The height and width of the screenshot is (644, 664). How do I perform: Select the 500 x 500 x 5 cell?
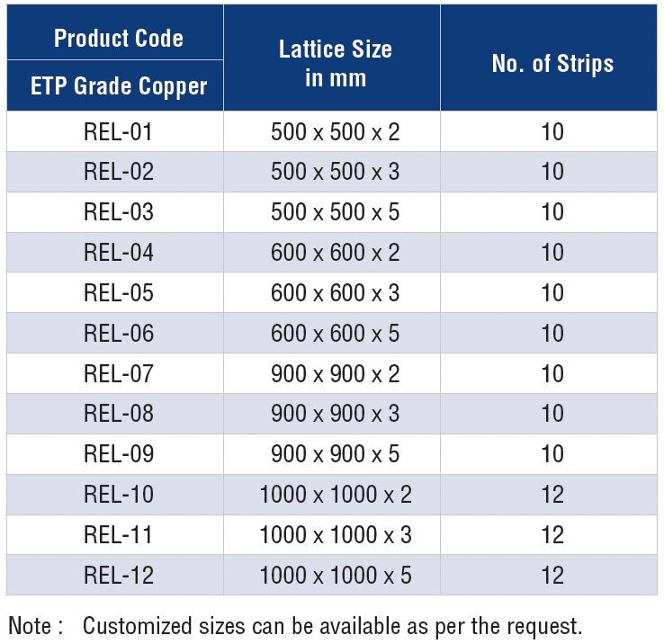[335, 212]
